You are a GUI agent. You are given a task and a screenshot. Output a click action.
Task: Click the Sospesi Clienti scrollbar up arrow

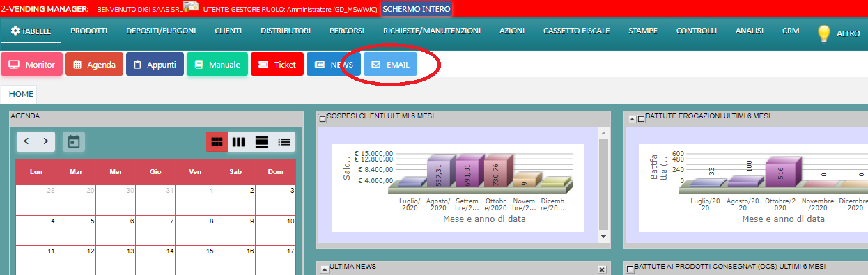603,132
